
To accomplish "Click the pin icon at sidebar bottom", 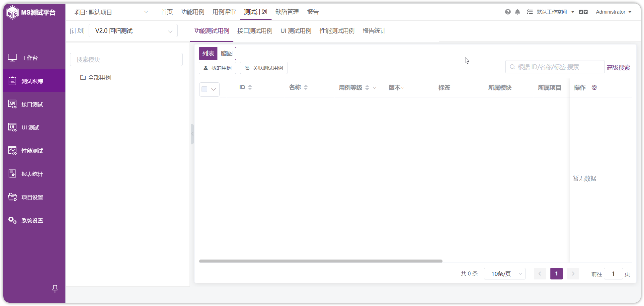I will pos(55,289).
